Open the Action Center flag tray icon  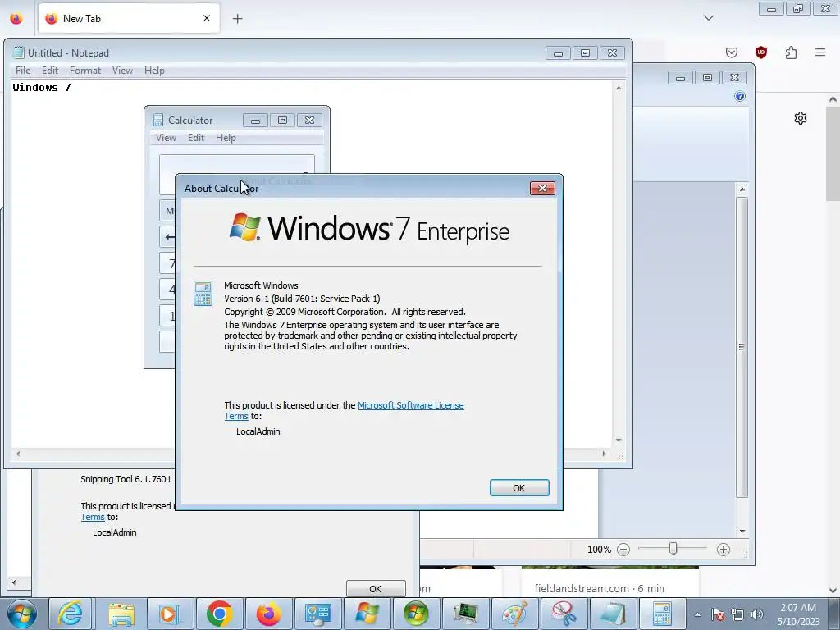(718, 614)
